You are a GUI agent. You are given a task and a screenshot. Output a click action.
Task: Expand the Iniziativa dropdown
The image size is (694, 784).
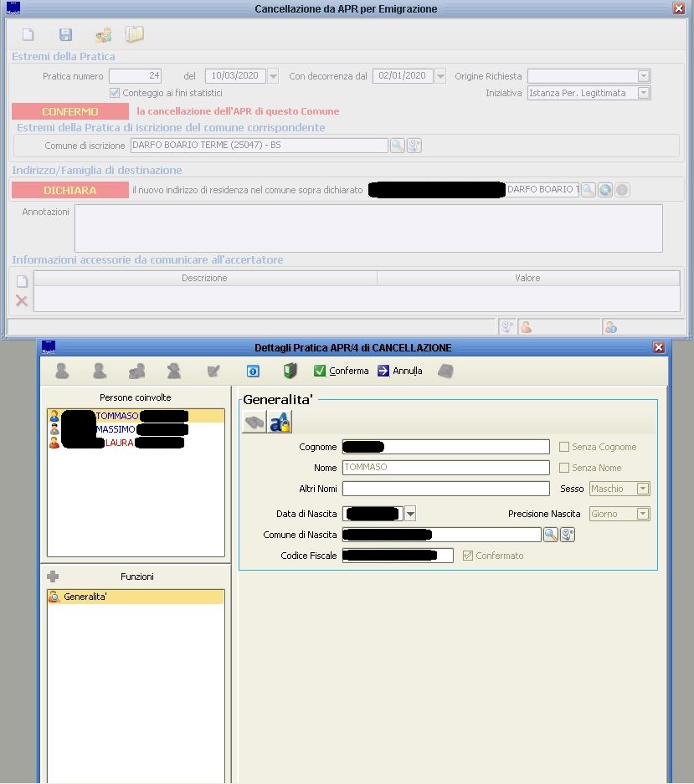pos(644,93)
